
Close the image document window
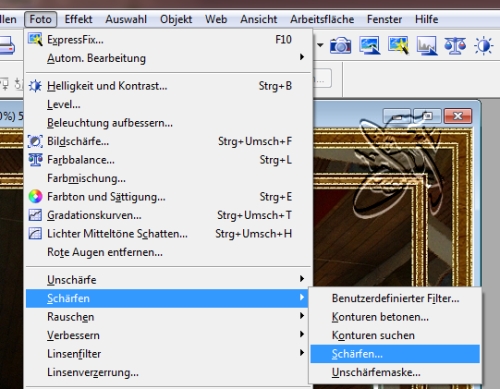click(x=458, y=116)
